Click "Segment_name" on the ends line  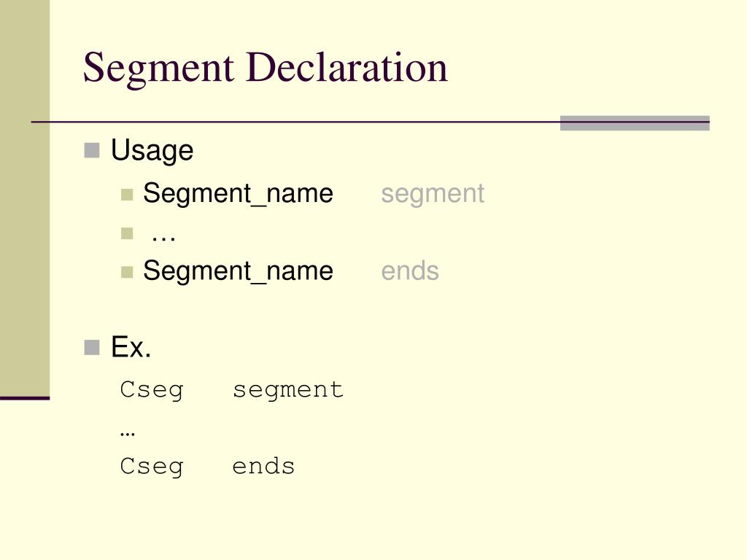coord(238,271)
